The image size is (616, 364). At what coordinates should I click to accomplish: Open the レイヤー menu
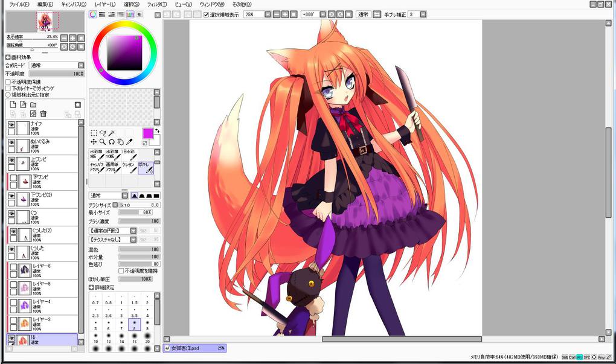[105, 4]
